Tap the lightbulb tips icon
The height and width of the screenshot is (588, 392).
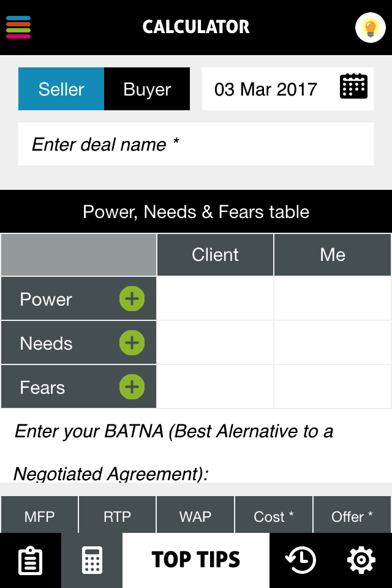point(370,28)
